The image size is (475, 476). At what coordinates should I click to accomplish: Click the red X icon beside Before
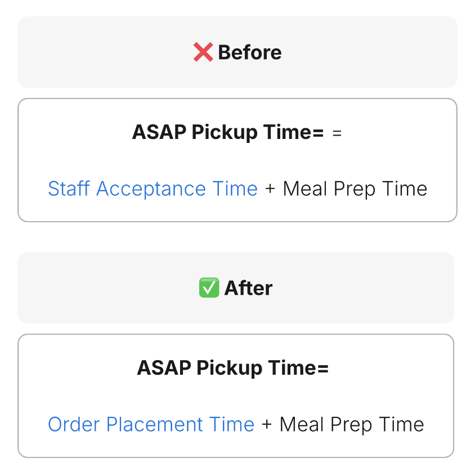pos(203,52)
